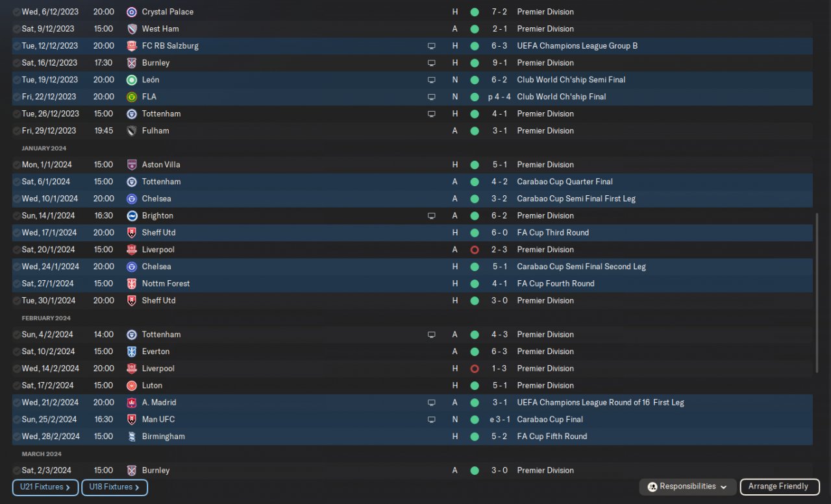Image resolution: width=831 pixels, height=504 pixels.
Task: Toggle the check circle beside Mon 1/1/2024
Action: pyautogui.click(x=16, y=165)
